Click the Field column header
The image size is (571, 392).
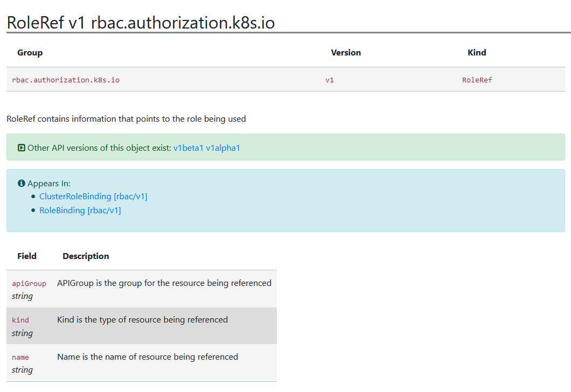point(27,256)
